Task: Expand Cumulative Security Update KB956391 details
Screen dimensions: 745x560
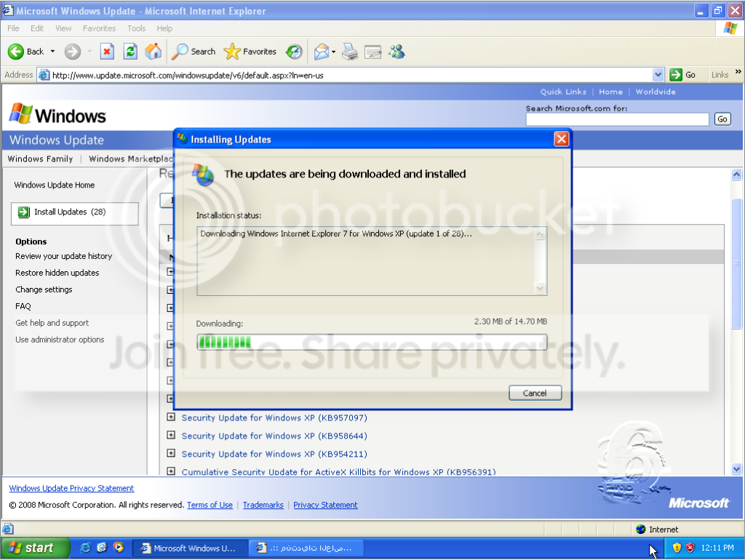Action: click(171, 471)
